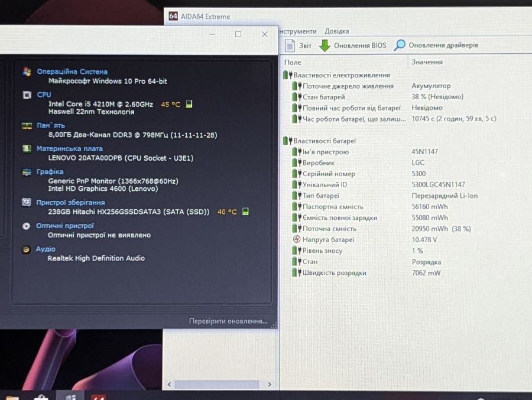Screen dimensions: 532x400
Task: Click the battery icon beside Властивості електроживлення
Action: coord(288,75)
